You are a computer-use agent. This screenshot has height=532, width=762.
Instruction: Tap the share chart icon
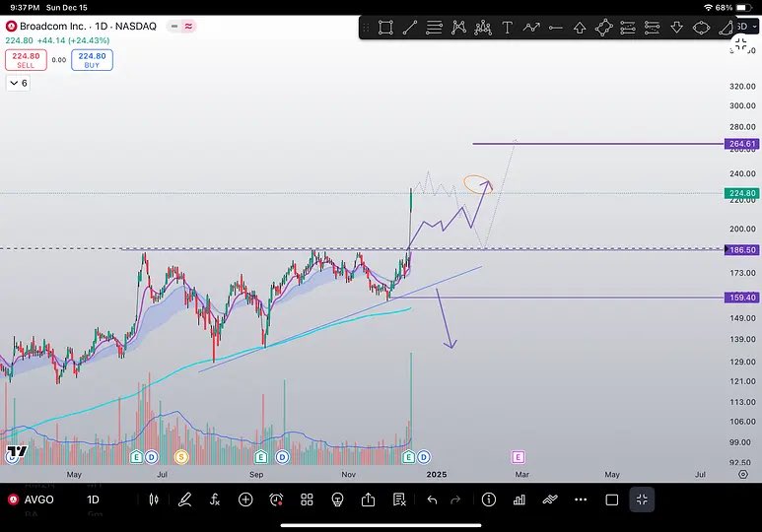[368, 499]
